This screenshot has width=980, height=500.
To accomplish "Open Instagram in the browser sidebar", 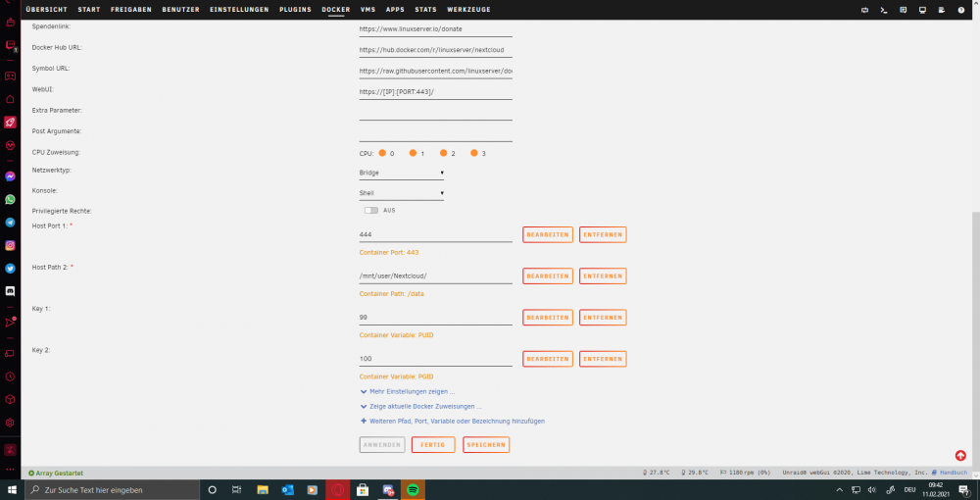I will pyautogui.click(x=10, y=246).
